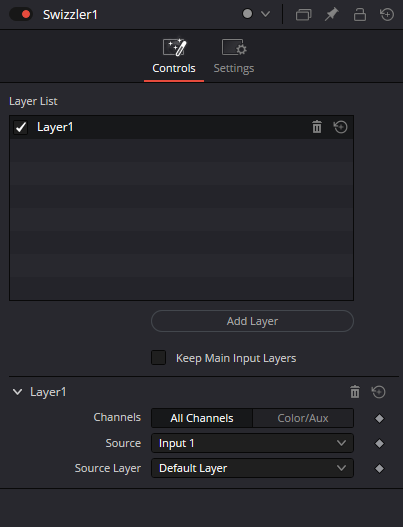Screen dimensions: 403x527
Task: Switch to the Controls tab
Action: pyautogui.click(x=174, y=56)
